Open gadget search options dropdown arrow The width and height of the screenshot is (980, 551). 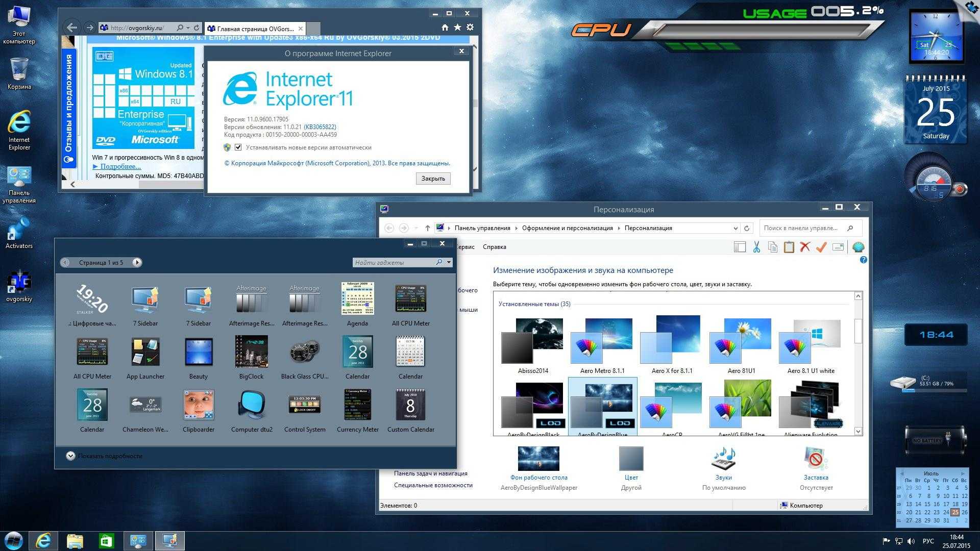449,262
